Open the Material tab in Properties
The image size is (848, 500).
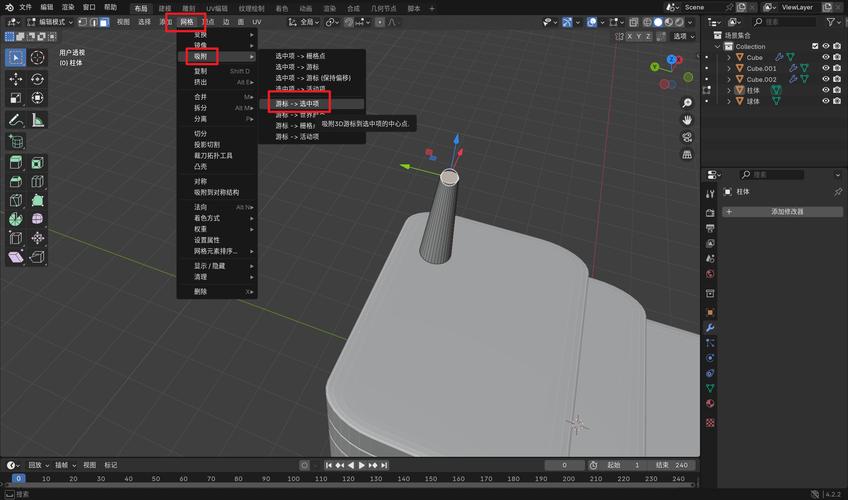coord(710,404)
